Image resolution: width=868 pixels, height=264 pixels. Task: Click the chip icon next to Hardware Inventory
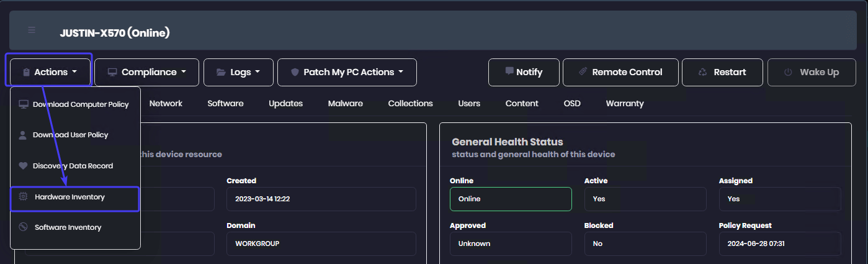tap(24, 197)
